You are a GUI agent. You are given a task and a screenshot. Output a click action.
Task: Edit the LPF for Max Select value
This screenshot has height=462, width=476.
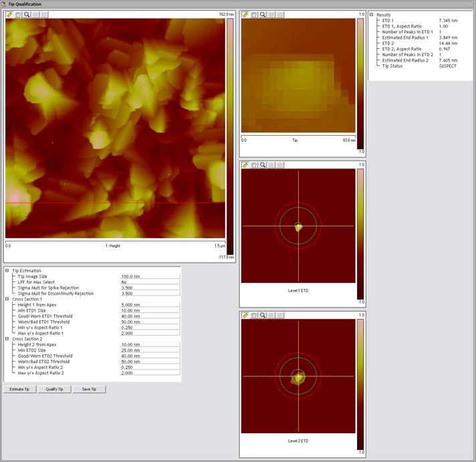pos(150,282)
